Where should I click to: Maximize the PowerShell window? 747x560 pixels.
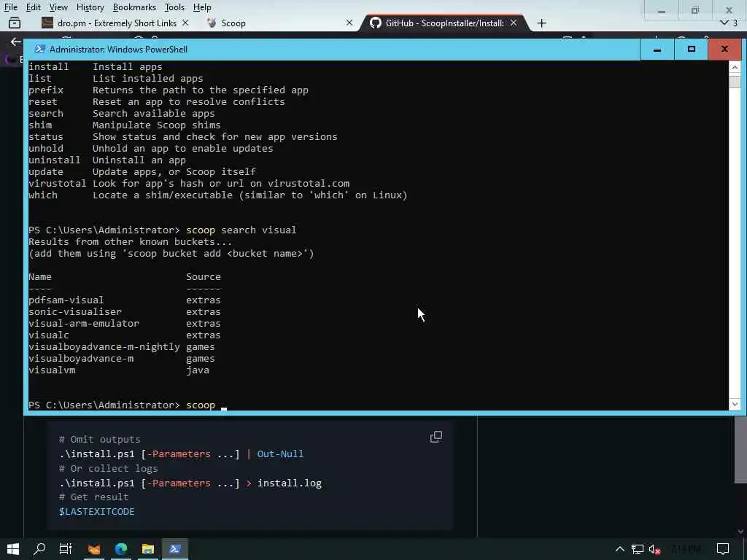[692, 49]
